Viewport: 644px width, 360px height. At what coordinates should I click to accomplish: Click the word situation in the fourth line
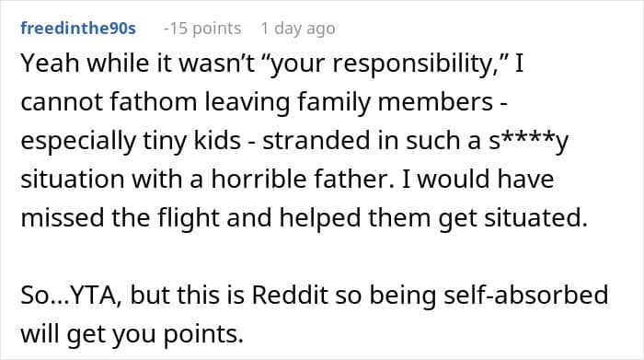coord(73,180)
